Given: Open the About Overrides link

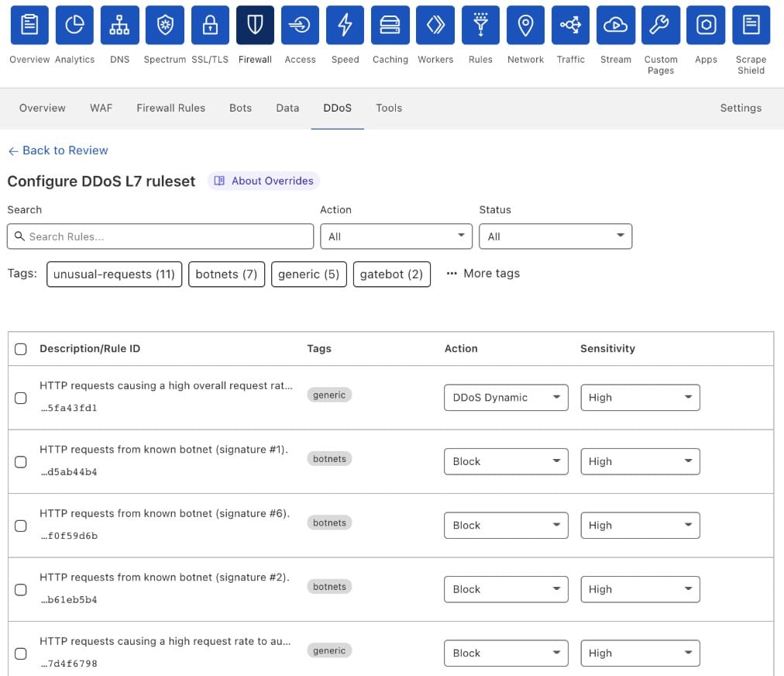Looking at the screenshot, I should pyautogui.click(x=263, y=181).
